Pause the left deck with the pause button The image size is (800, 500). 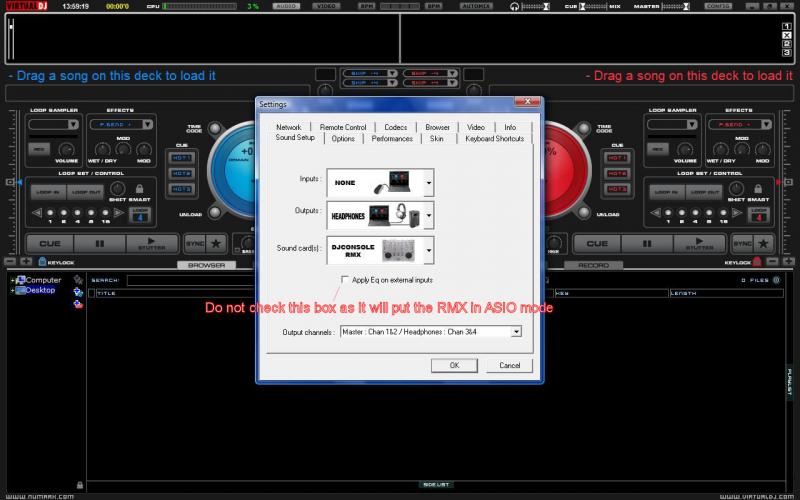coord(100,244)
